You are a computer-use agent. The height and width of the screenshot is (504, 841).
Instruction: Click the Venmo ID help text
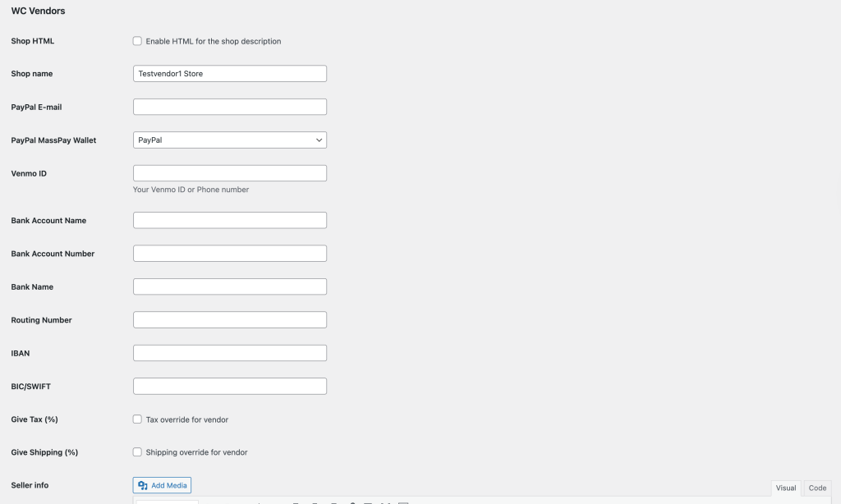(191, 190)
